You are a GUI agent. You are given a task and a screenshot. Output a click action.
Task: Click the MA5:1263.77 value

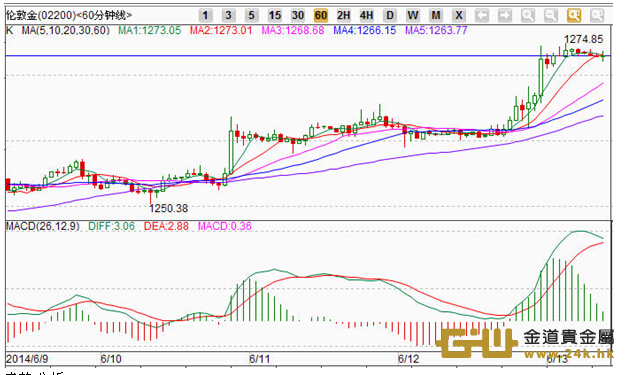pos(436,30)
